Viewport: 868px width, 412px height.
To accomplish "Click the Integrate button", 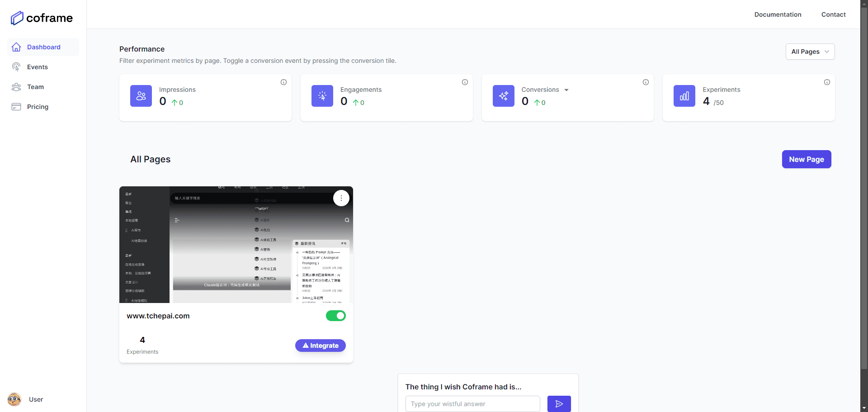I will [321, 346].
